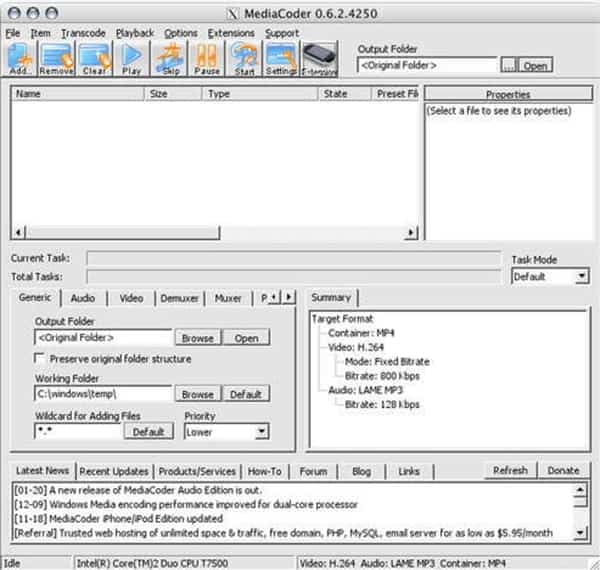Open the Support menu
600x570 pixels.
282,33
